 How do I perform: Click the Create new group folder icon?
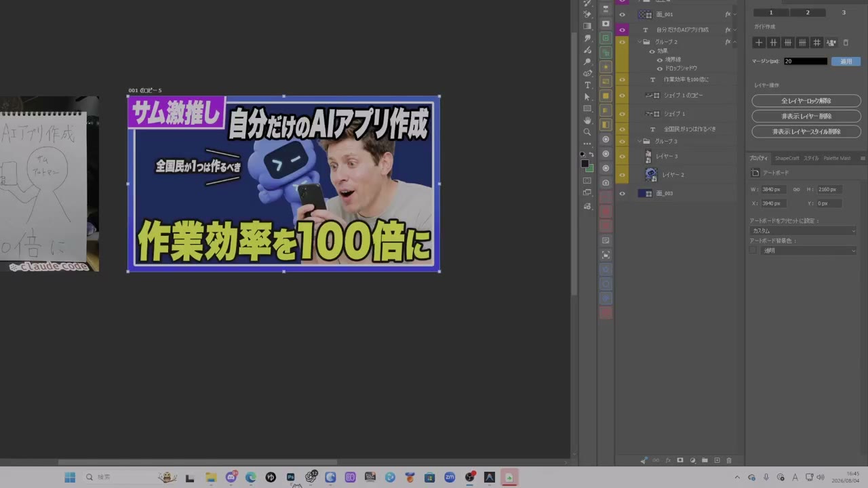click(705, 460)
